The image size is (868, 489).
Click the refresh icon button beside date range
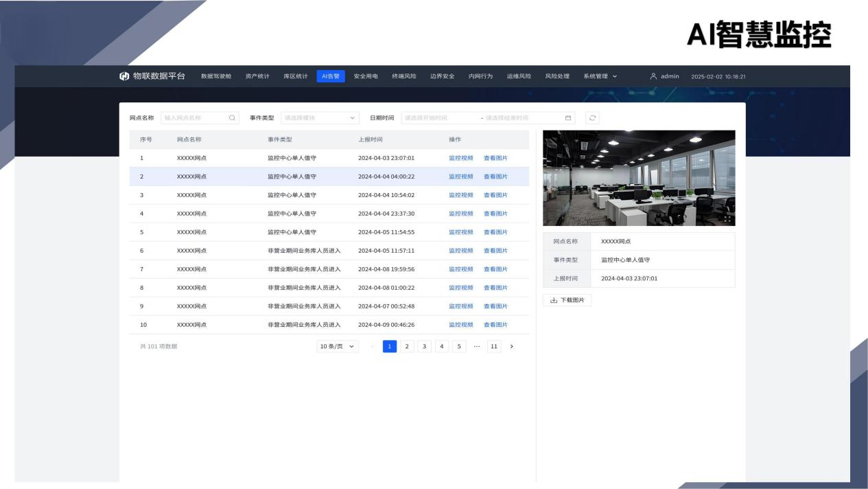tap(593, 117)
